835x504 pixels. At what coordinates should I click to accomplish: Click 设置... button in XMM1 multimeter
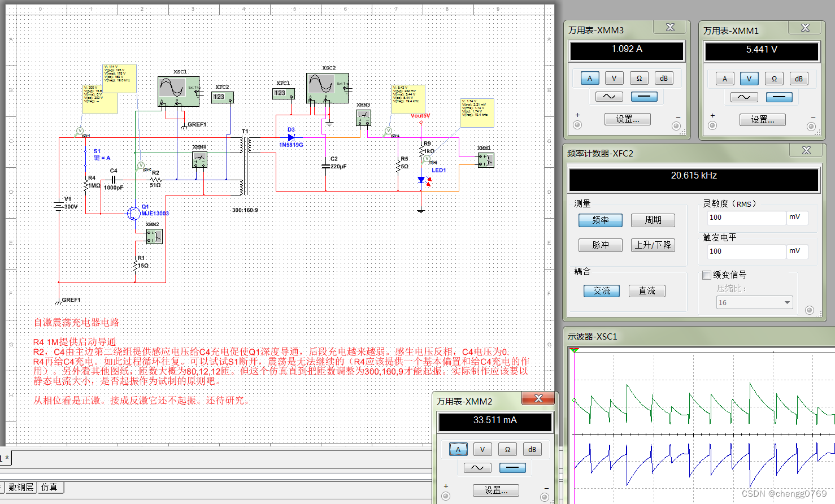click(763, 120)
